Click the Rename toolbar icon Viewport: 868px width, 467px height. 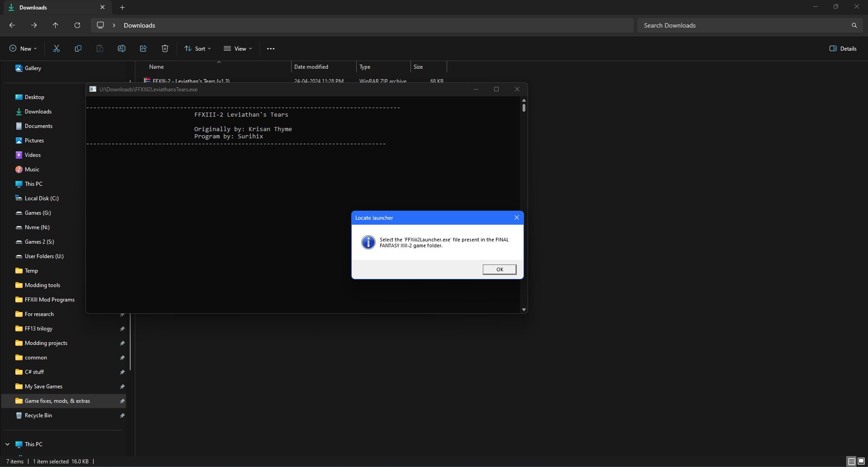[x=122, y=48]
